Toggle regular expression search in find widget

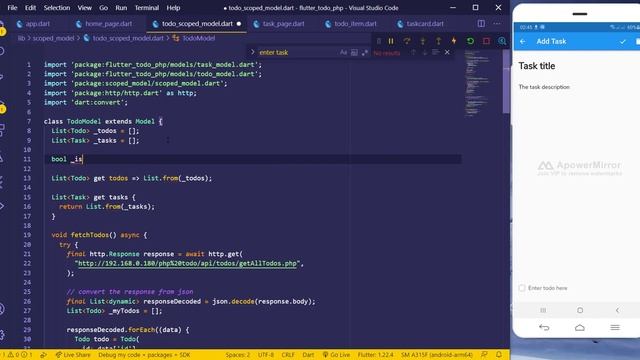[364, 52]
